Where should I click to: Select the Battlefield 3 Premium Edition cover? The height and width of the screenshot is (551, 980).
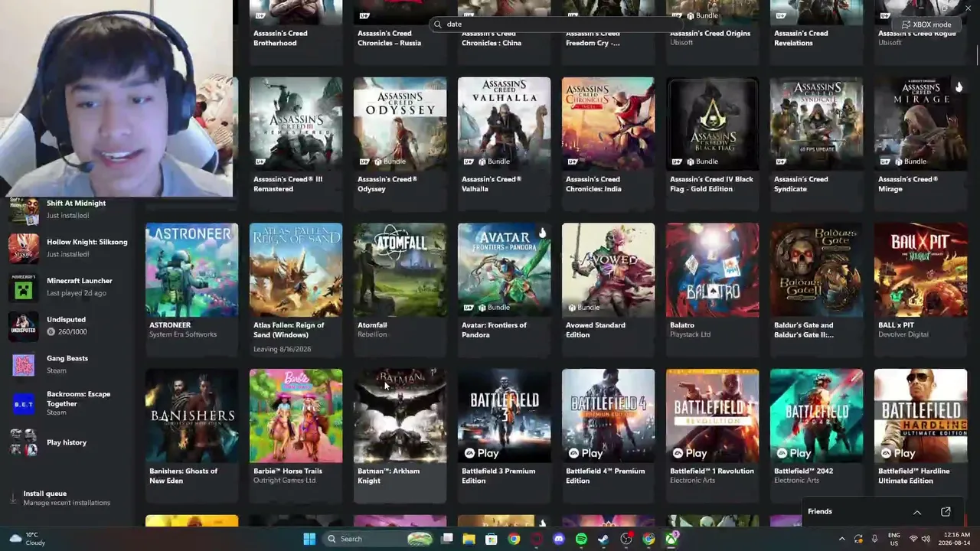[504, 416]
